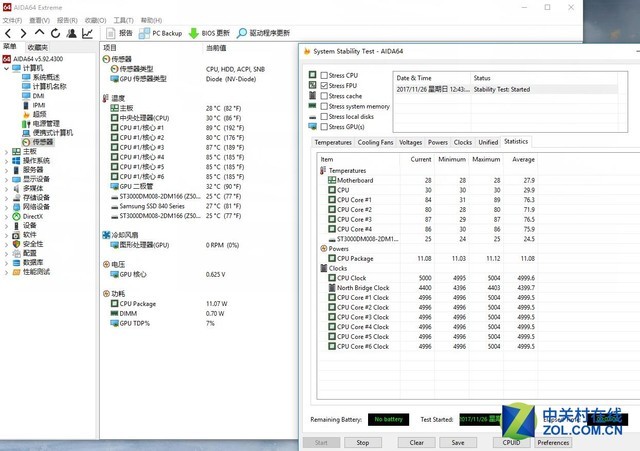Toggle CPU Package power checkbox
Screen dimensions: 640x451
[x=332, y=259]
